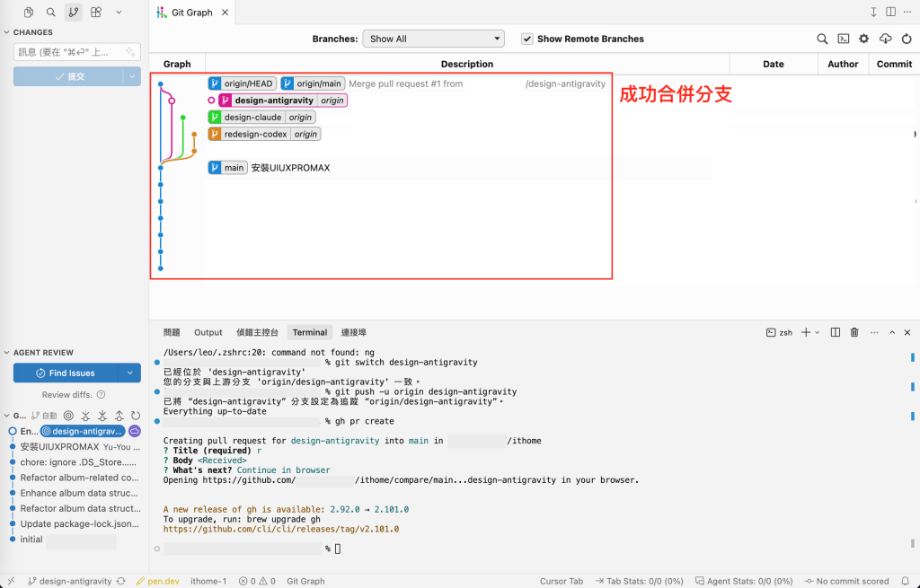The height and width of the screenshot is (588, 920).
Task: Open terminal for this repository icon
Action: click(843, 39)
